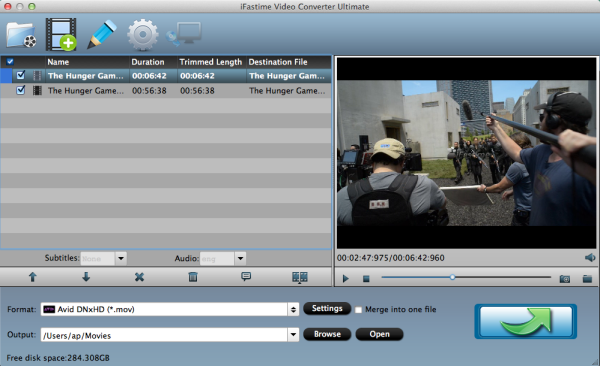The image size is (600, 366).
Task: Click the Trimmed Length column header
Action: (x=211, y=62)
